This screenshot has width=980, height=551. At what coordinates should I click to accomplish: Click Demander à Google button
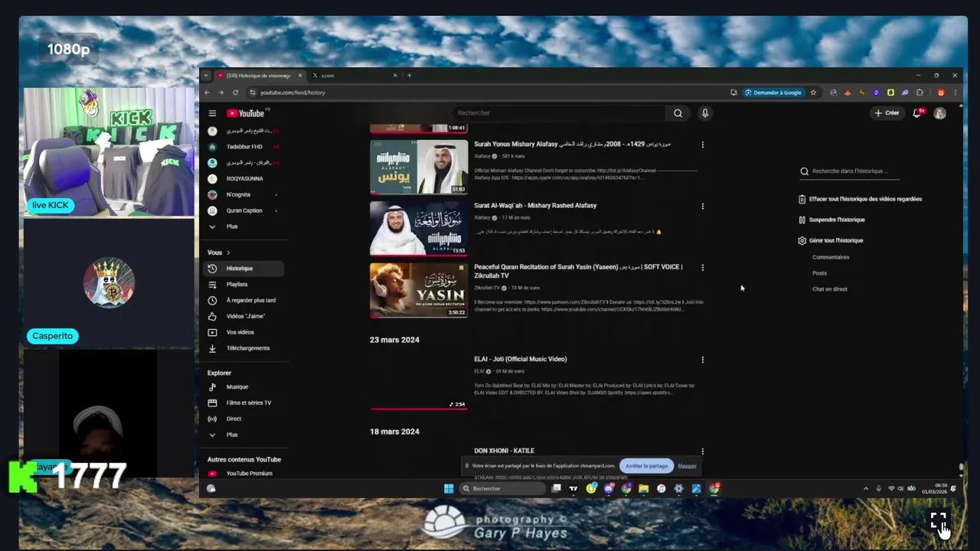(x=773, y=93)
